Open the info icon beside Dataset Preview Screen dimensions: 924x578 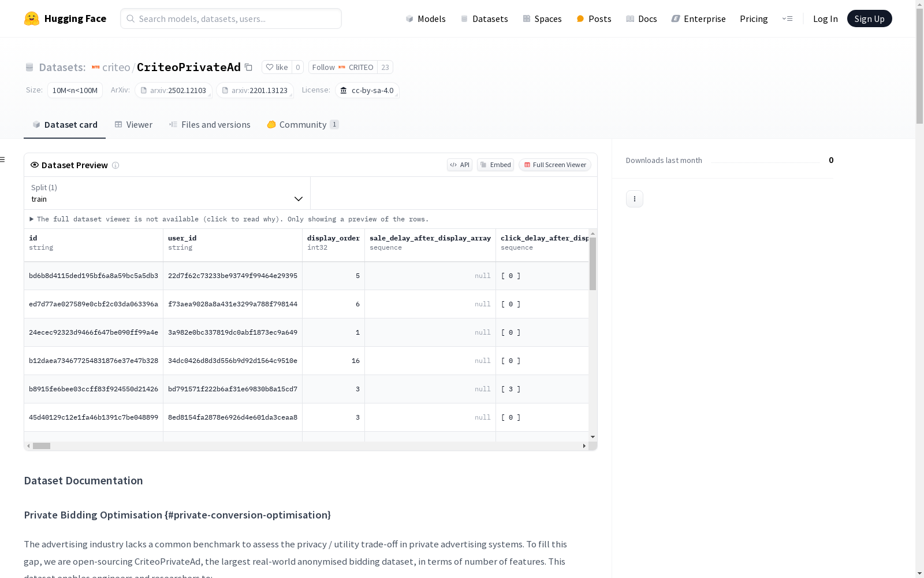point(115,165)
